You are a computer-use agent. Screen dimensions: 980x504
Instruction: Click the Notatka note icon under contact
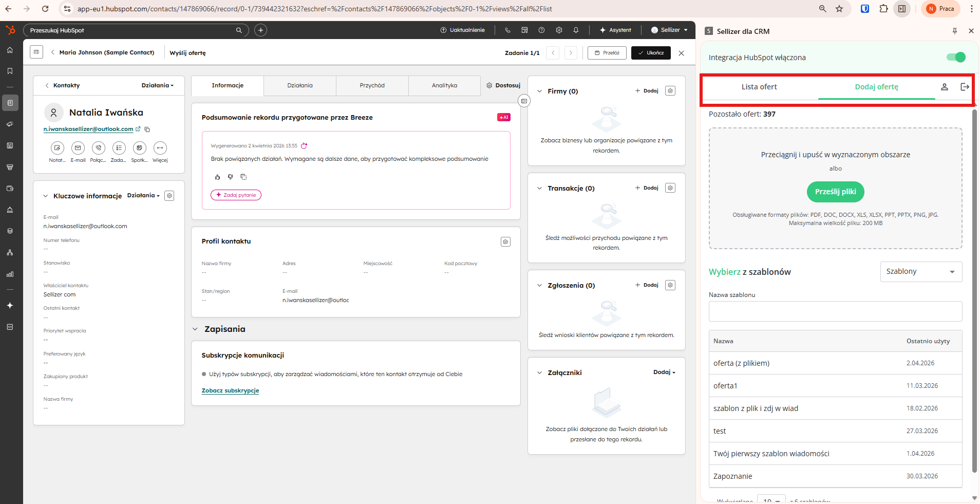point(57,148)
